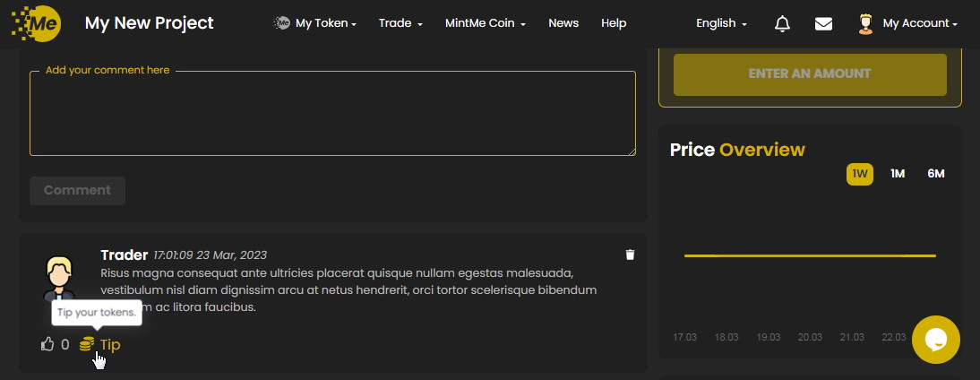Expand the English language dropdown
The image size is (980, 380).
[721, 23]
